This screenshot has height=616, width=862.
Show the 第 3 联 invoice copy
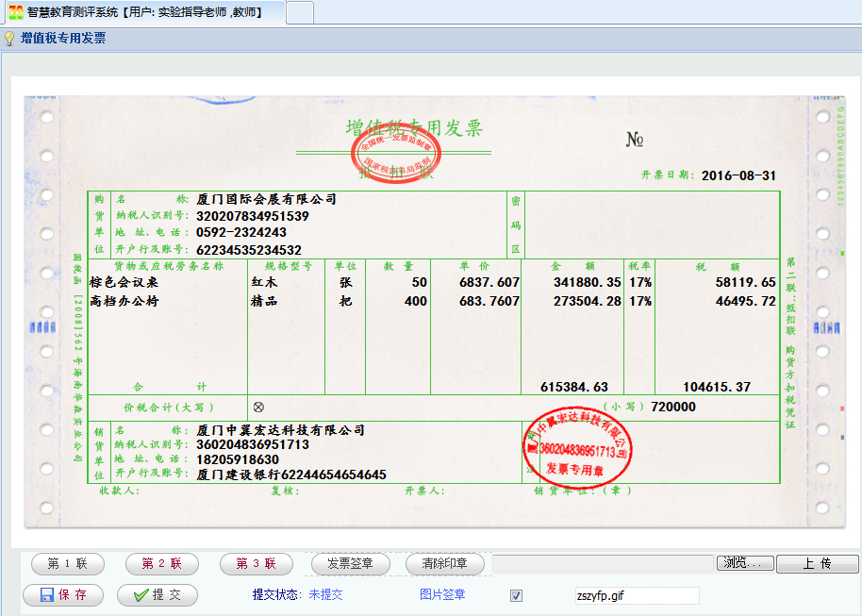pos(257,564)
